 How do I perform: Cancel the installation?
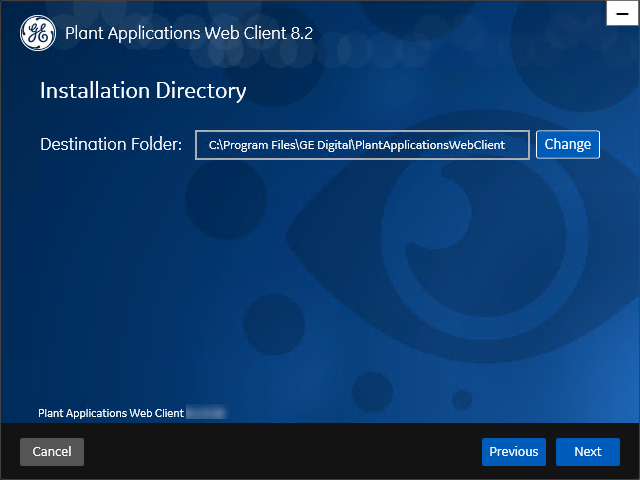point(52,452)
